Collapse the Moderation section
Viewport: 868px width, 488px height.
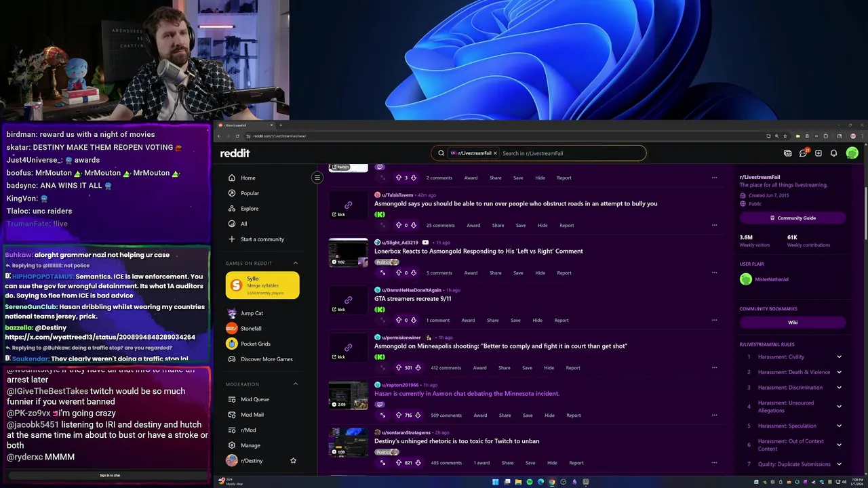click(x=295, y=384)
